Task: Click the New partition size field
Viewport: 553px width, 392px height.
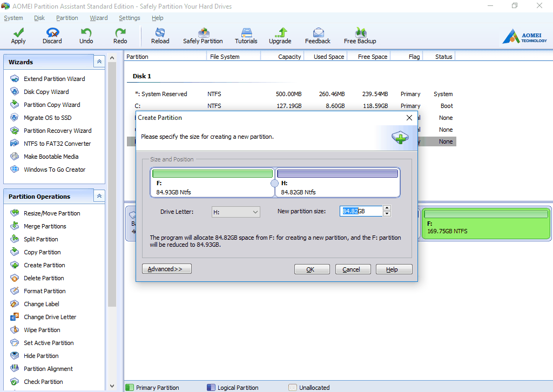Action: click(361, 211)
